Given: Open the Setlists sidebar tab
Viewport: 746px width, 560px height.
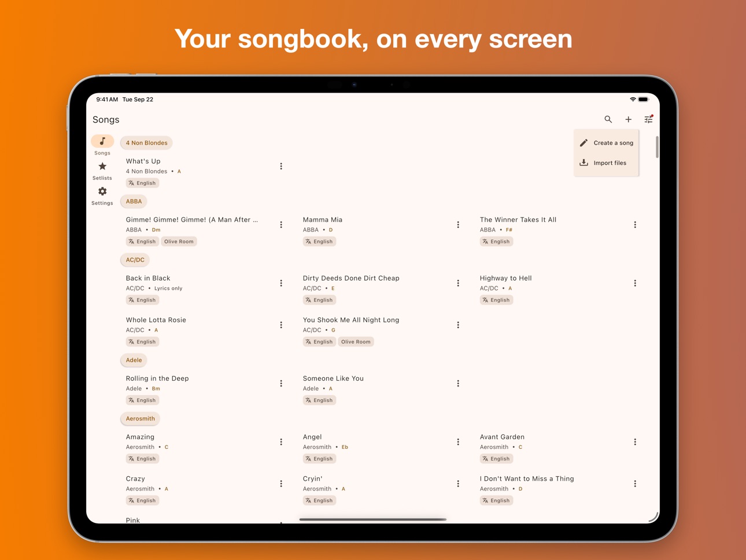Looking at the screenshot, I should pyautogui.click(x=102, y=171).
